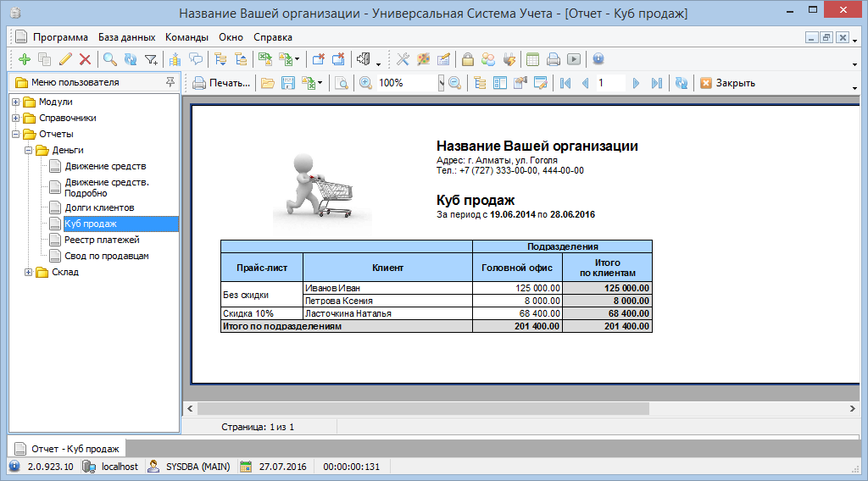Click the blue info icon
Viewport: 868px width, 481px height.
(x=598, y=59)
